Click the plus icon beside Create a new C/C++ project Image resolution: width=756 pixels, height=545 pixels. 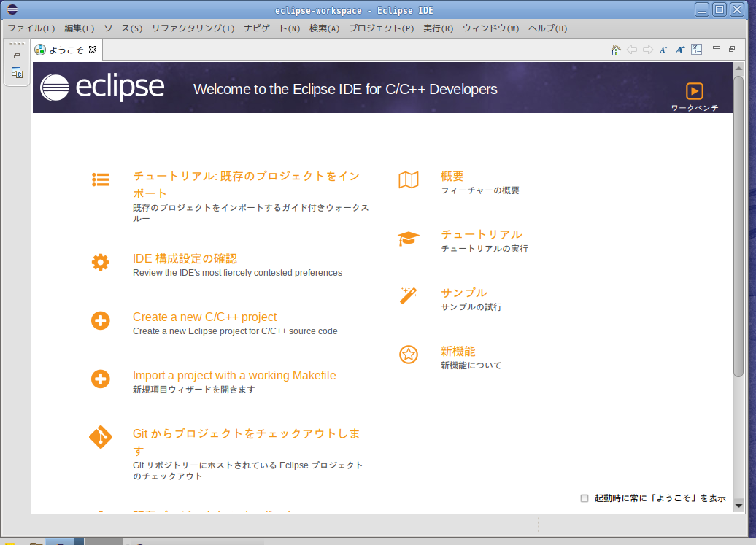click(x=101, y=321)
